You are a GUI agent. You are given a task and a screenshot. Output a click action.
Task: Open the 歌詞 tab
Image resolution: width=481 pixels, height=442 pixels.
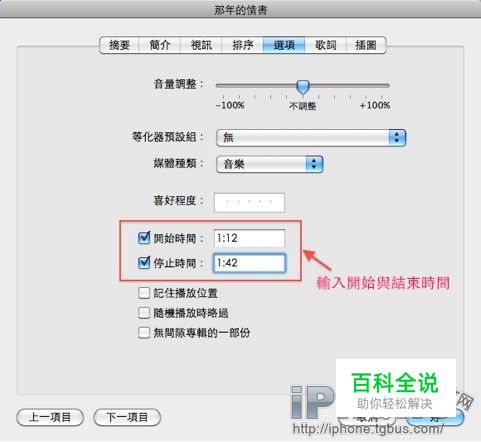[x=325, y=45]
